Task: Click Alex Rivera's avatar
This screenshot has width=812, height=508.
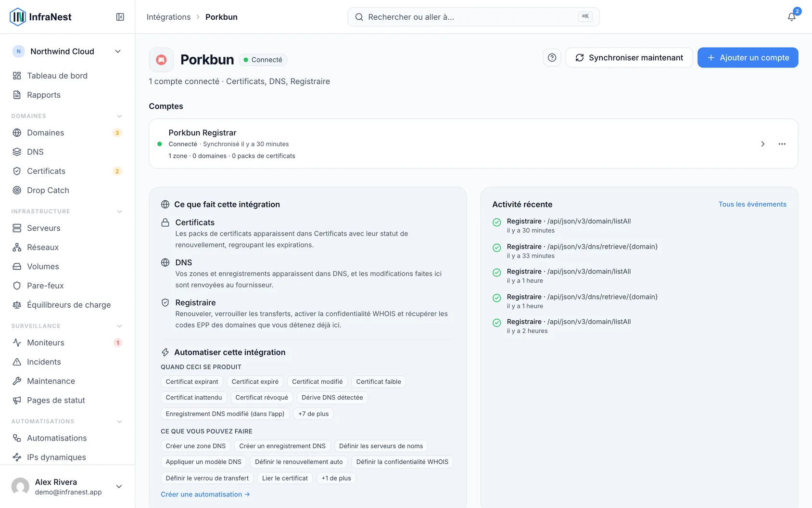Action: coord(20,486)
